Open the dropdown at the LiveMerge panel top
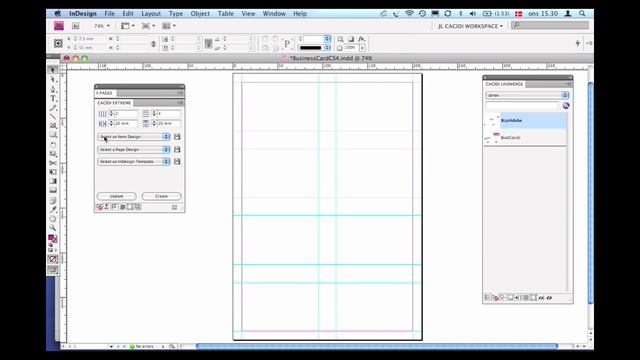Image resolution: width=640 pixels, height=360 pixels. coord(527,95)
